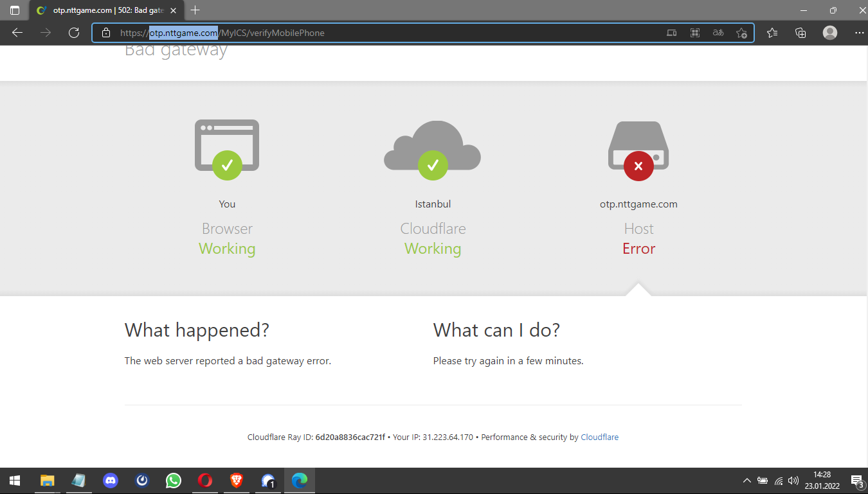868x494 pixels.
Task: Open the notepad app in the taskbar
Action: click(79, 481)
